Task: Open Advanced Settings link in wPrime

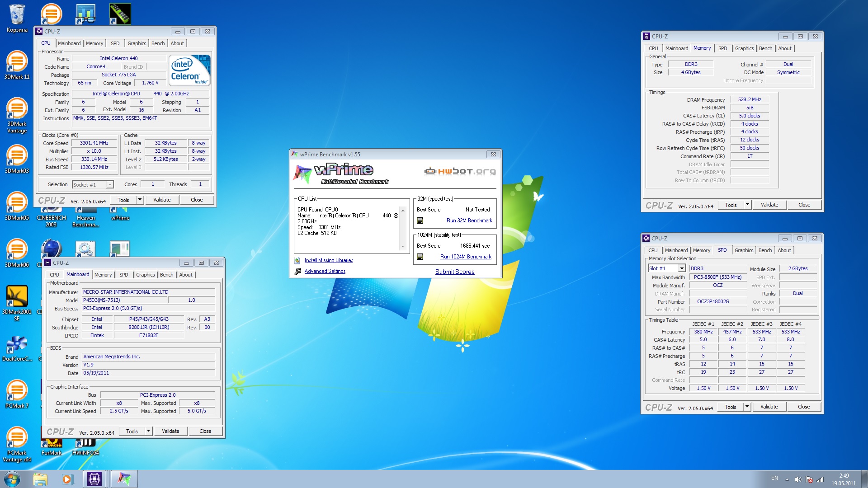Action: [325, 271]
